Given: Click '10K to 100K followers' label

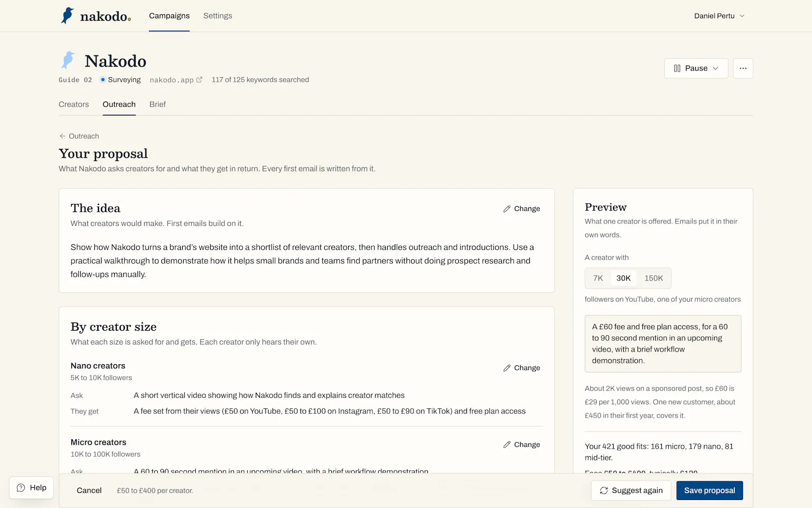Looking at the screenshot, I should coord(106,454).
